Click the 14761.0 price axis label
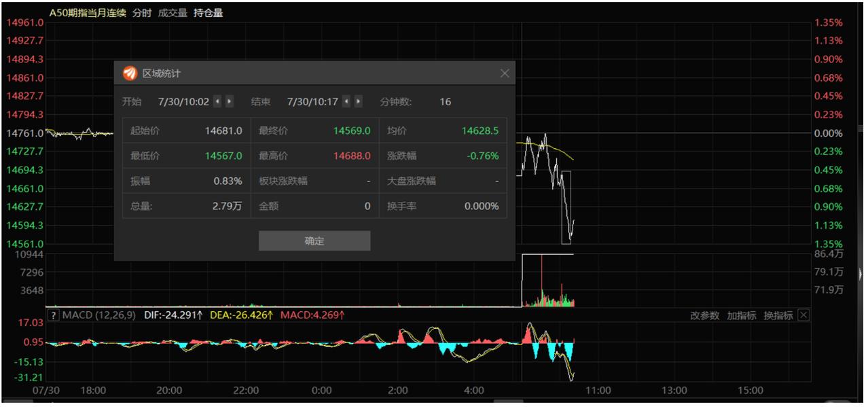 click(x=25, y=133)
